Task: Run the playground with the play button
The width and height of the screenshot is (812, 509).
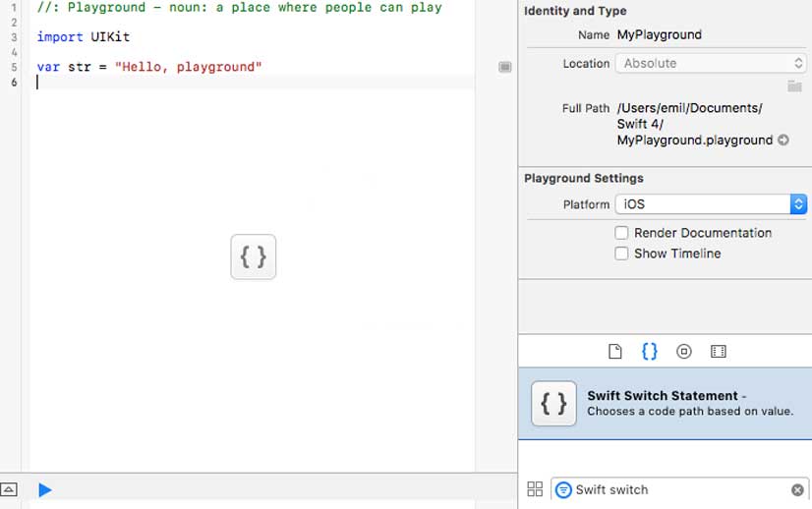Action: 45,489
